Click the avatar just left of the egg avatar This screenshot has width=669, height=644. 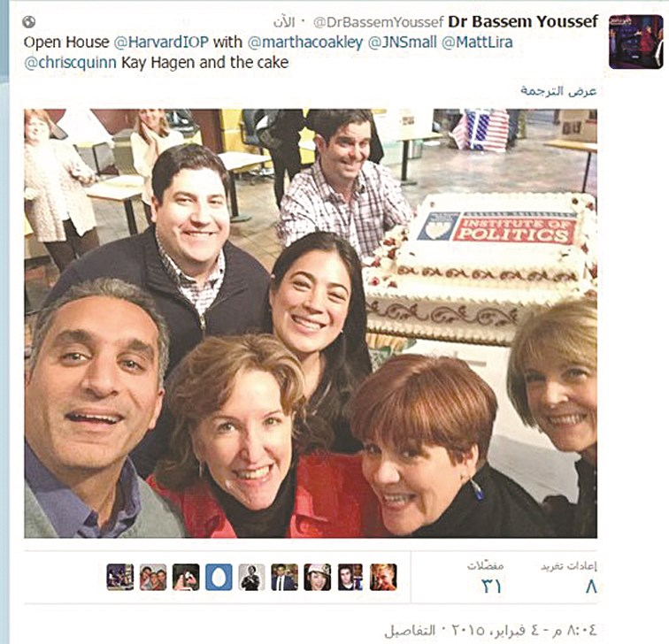pyautogui.click(x=186, y=577)
